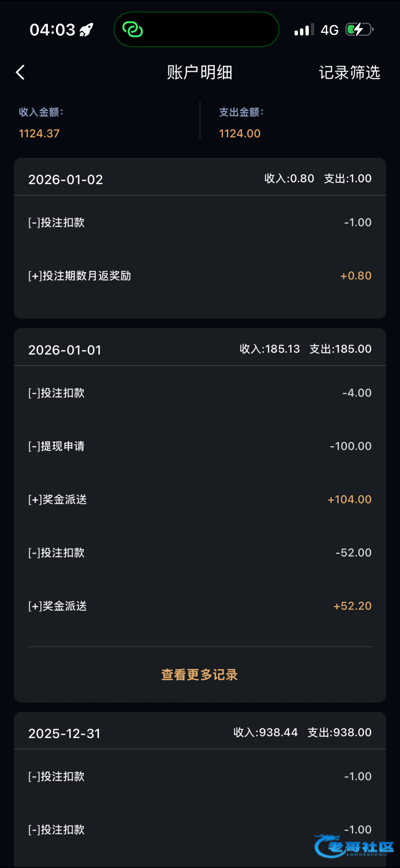400x868 pixels.
Task: Tap the battery charging icon
Action: (x=359, y=29)
